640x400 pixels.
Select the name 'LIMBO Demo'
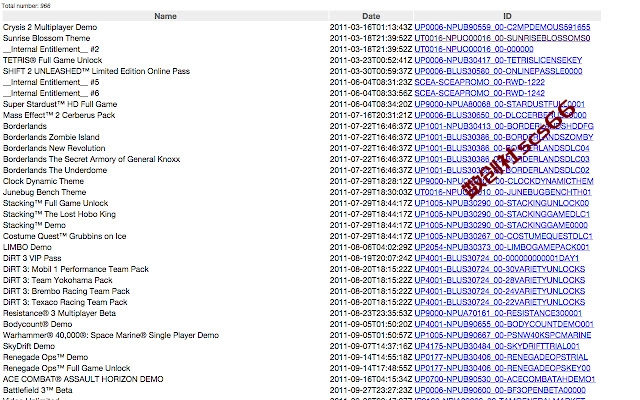pos(27,247)
